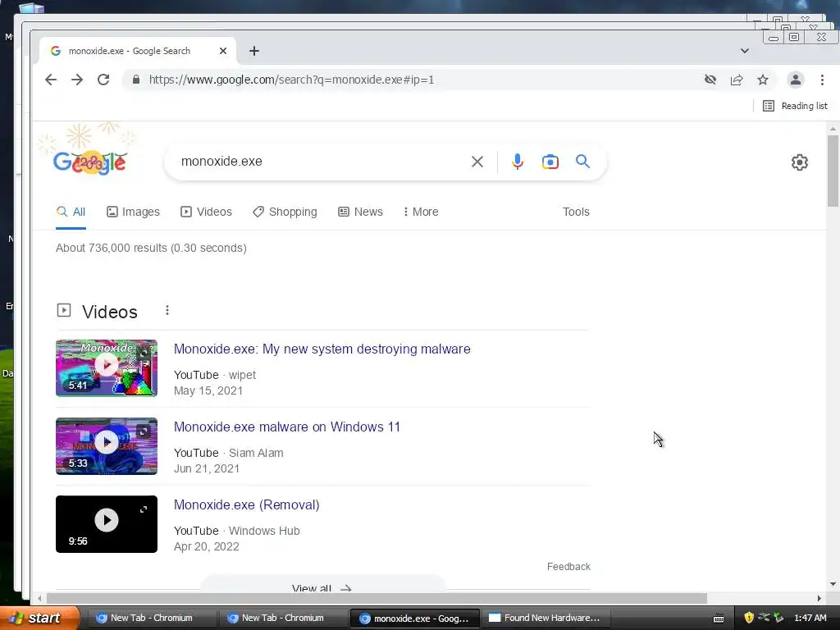
Task: Open a new browser tab
Action: [x=254, y=51]
